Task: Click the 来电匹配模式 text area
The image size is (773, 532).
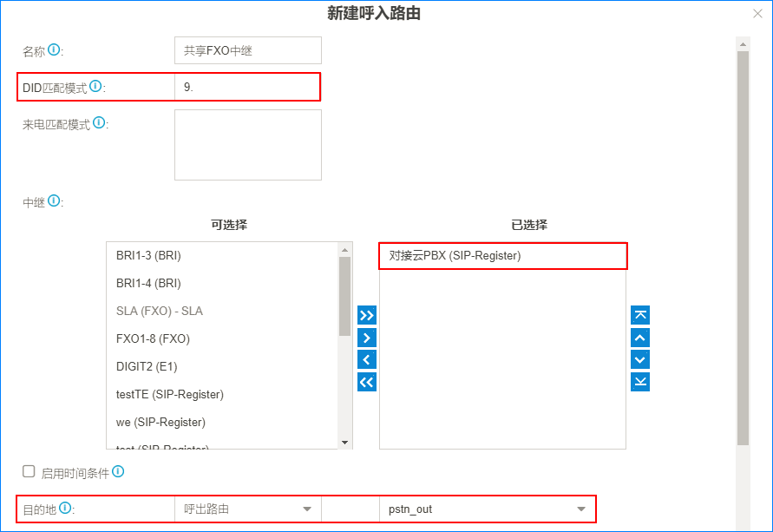Action: 247,145
